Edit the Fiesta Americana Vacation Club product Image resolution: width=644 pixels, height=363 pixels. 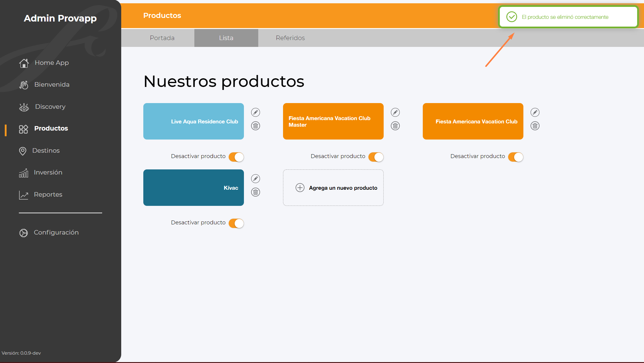[535, 112]
